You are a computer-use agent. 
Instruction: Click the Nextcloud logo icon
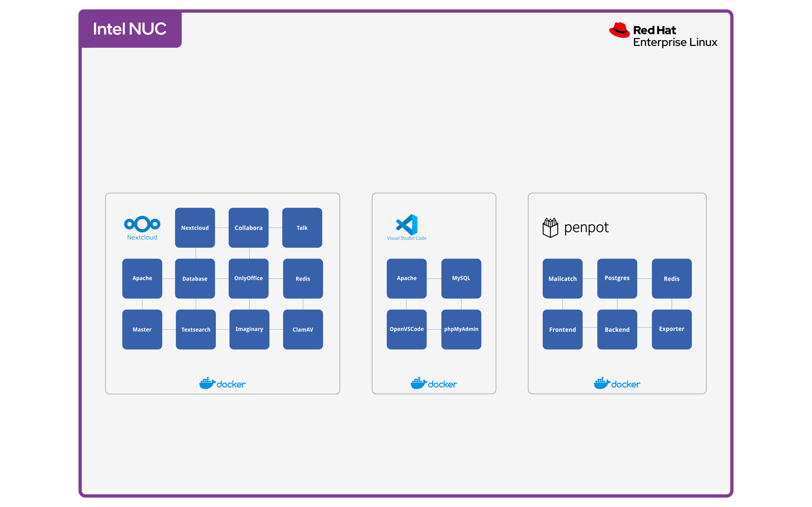point(142,224)
